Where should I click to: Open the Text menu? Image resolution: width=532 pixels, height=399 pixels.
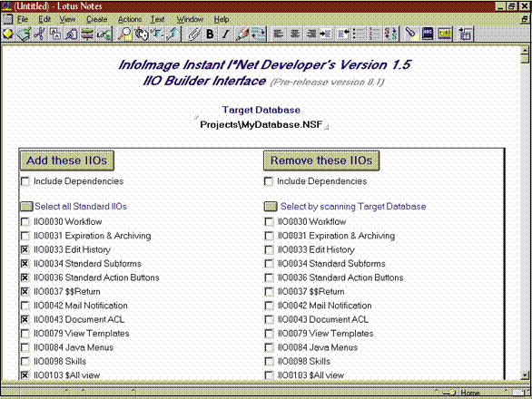tap(157, 19)
